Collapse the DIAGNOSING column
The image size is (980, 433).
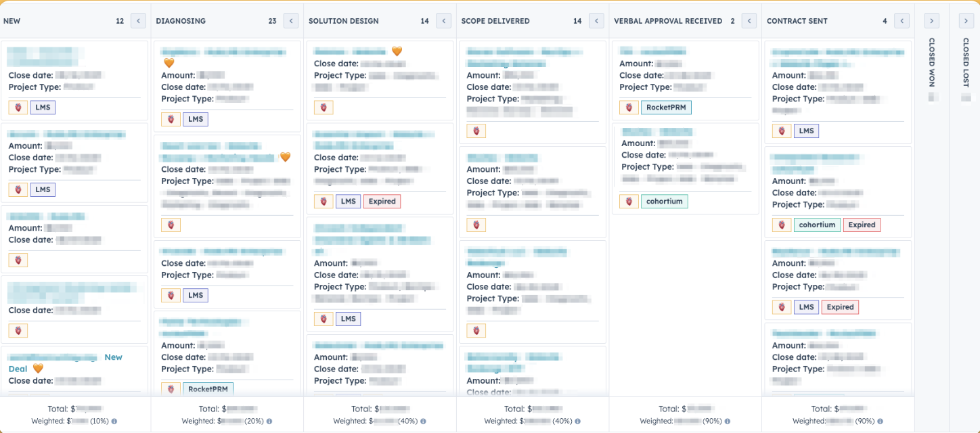pos(291,21)
